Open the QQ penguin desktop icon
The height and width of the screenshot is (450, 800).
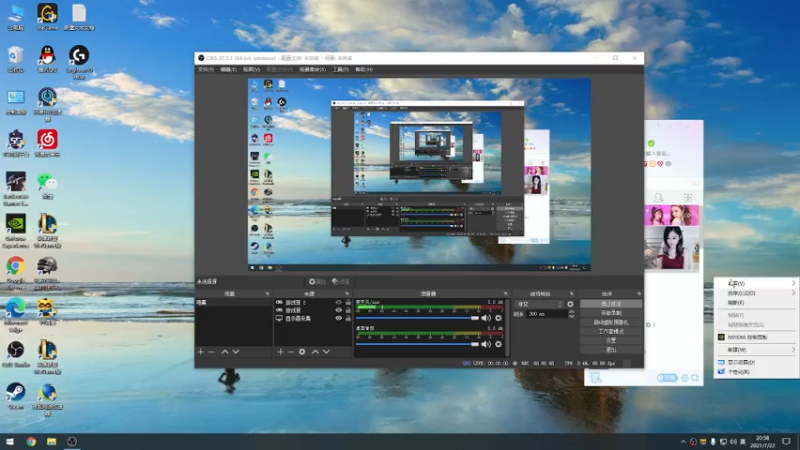point(47,58)
